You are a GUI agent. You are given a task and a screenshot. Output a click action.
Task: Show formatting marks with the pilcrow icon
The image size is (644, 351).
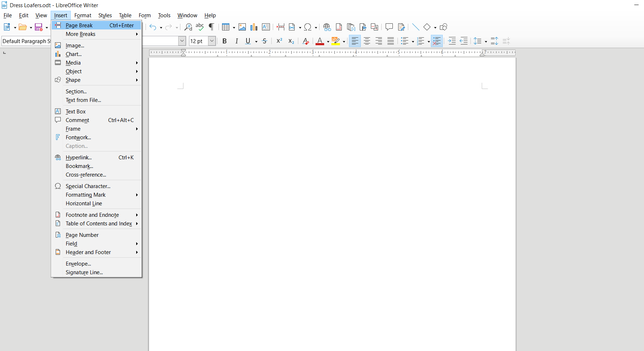(211, 27)
